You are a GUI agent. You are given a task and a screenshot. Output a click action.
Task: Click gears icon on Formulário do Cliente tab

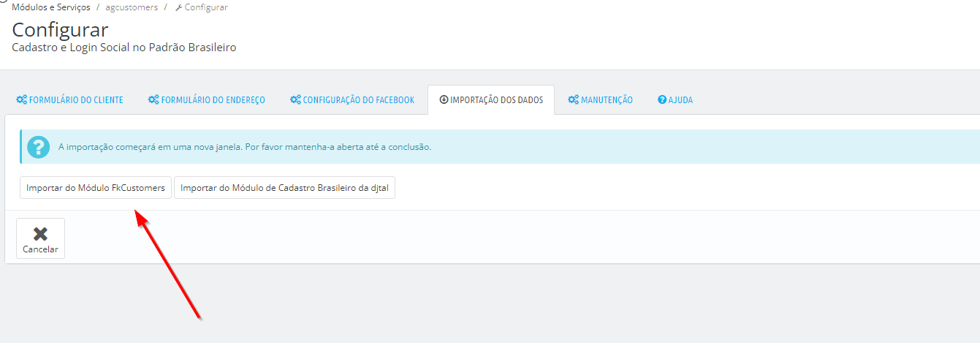pyautogui.click(x=21, y=100)
